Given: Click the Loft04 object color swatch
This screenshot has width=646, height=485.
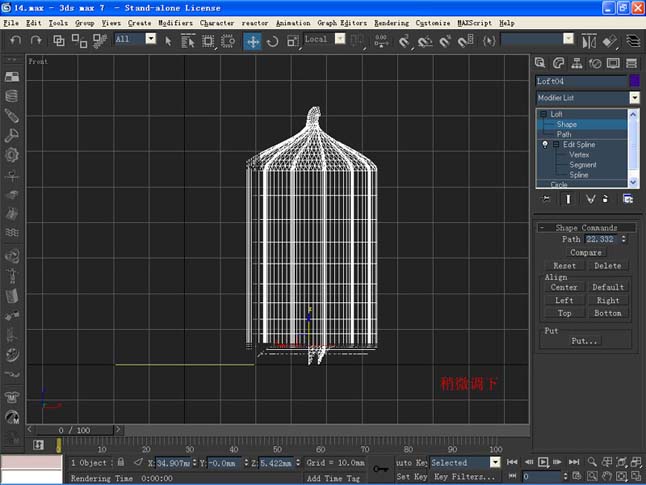Looking at the screenshot, I should (634, 81).
